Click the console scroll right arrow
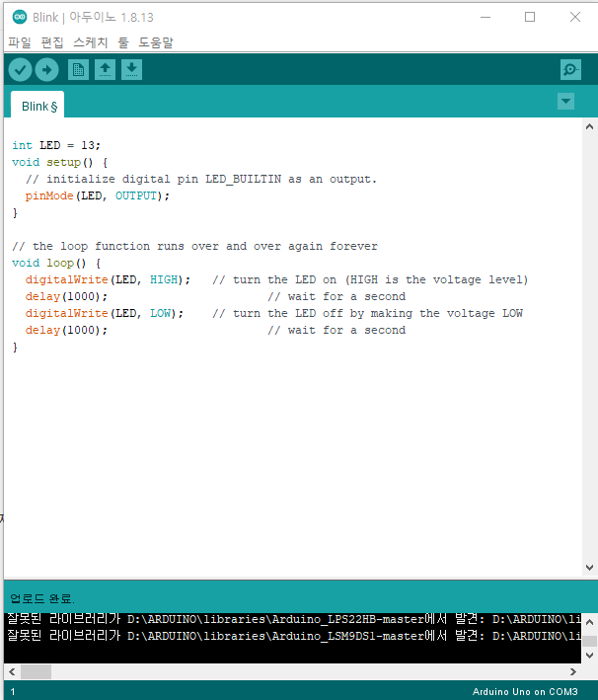 point(573,671)
